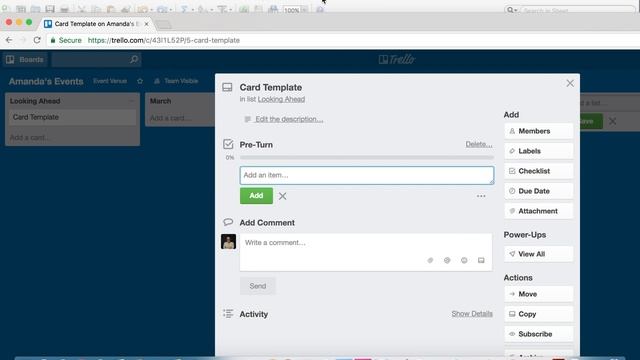This screenshot has width=640, height=360.
Task: Click the Pre-Turn checklist title
Action: click(x=256, y=144)
